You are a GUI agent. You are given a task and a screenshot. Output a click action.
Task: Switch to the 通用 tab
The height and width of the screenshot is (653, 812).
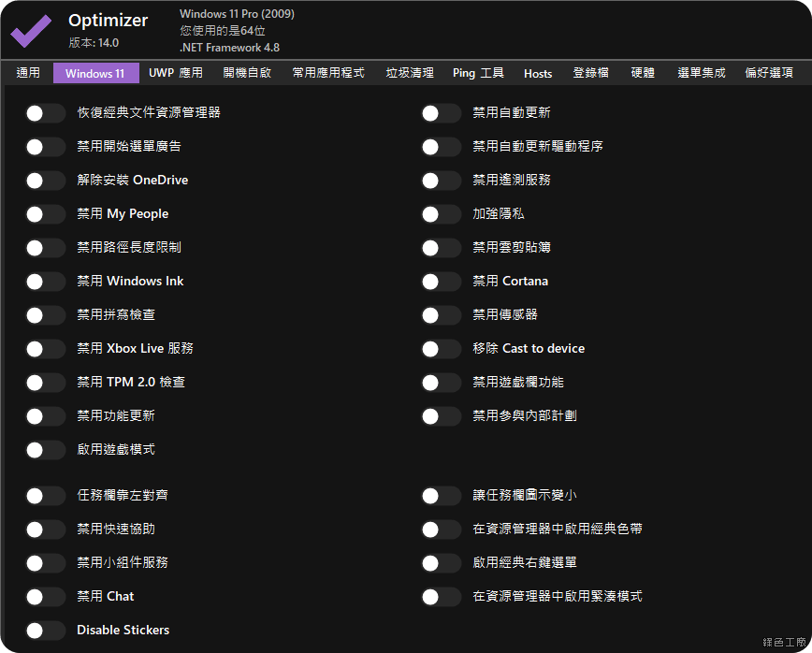(x=28, y=73)
